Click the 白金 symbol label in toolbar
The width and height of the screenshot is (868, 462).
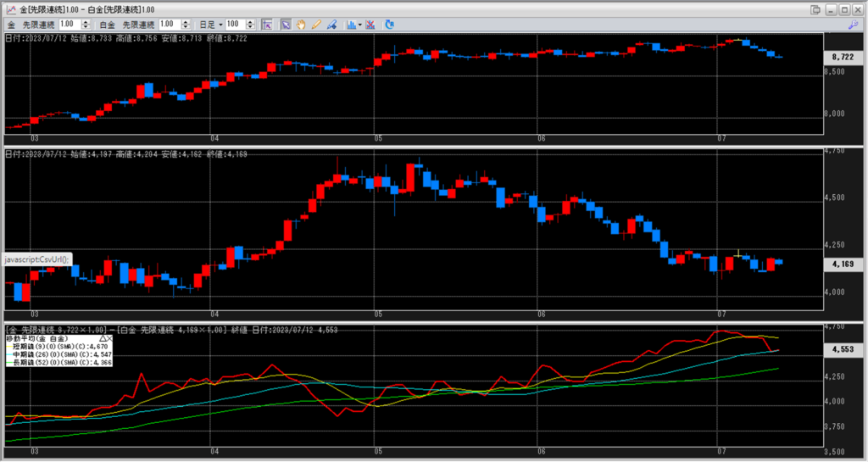point(108,25)
